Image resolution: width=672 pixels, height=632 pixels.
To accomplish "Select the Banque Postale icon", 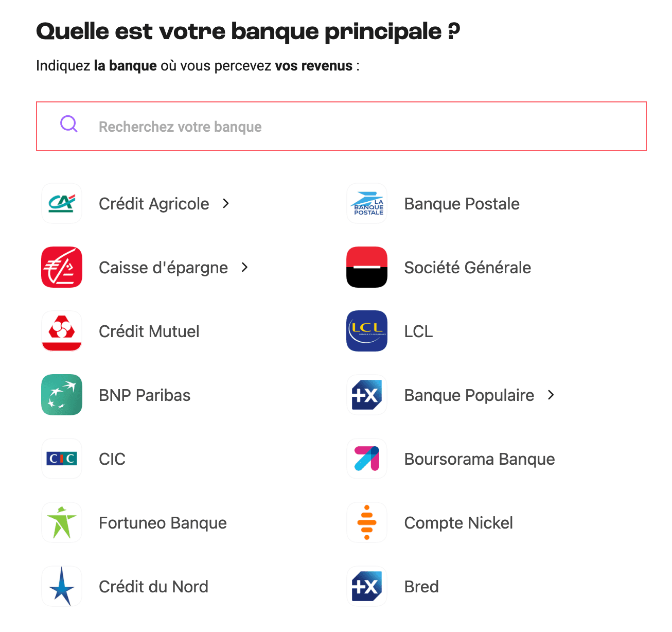I will pos(366,203).
